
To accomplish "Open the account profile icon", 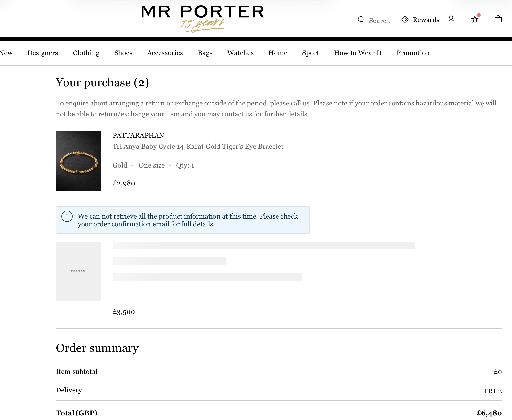I will click(x=451, y=19).
